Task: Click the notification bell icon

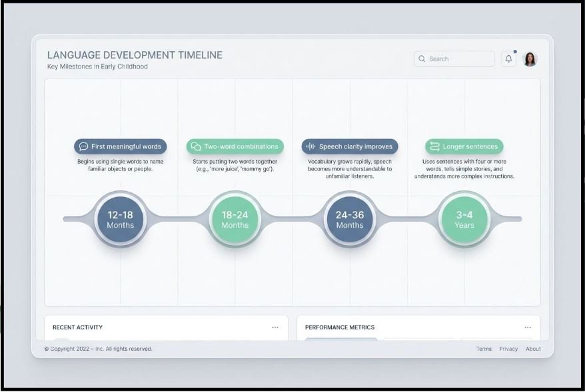Action: (x=508, y=59)
